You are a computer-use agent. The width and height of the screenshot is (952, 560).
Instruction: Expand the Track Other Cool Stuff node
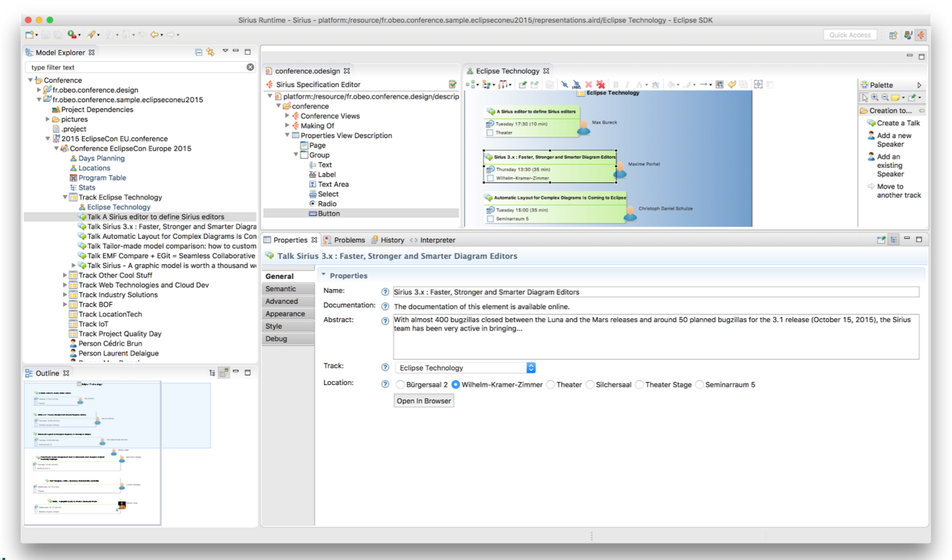pos(65,275)
